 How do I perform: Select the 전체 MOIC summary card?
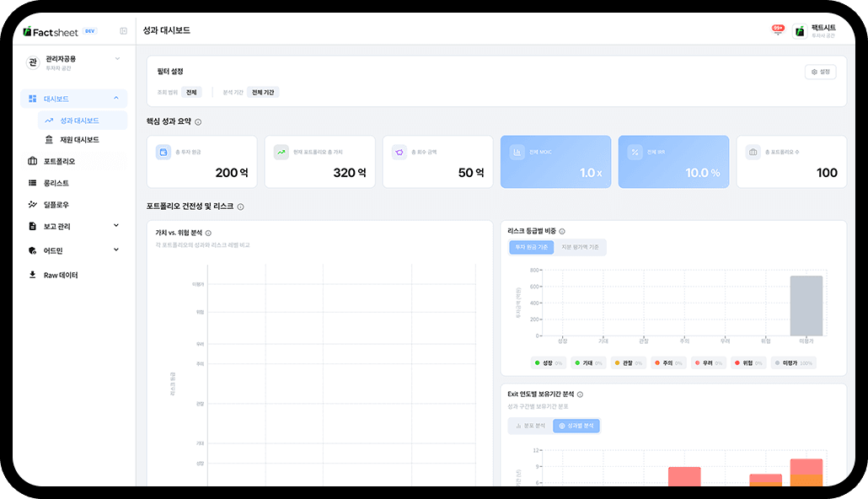coord(555,161)
